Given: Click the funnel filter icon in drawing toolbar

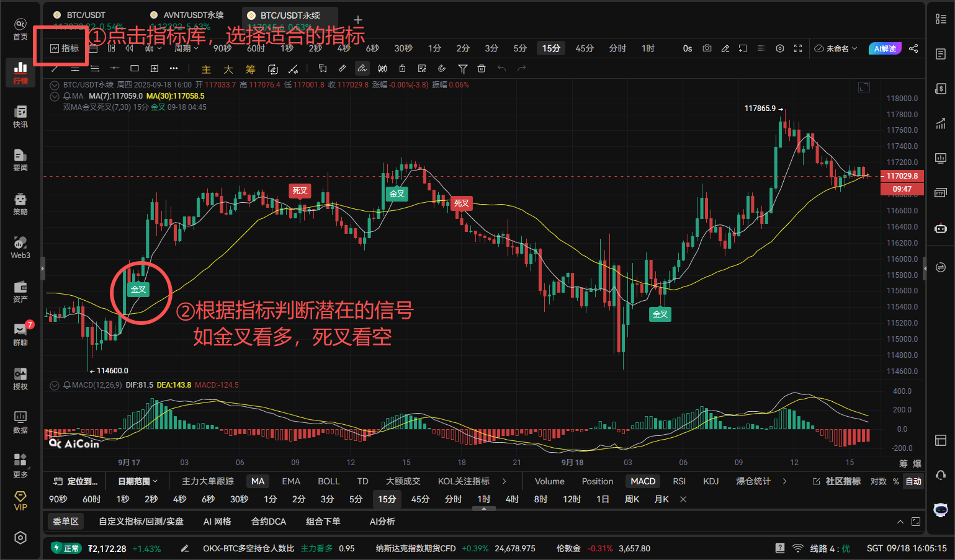Looking at the screenshot, I should pos(463,68).
